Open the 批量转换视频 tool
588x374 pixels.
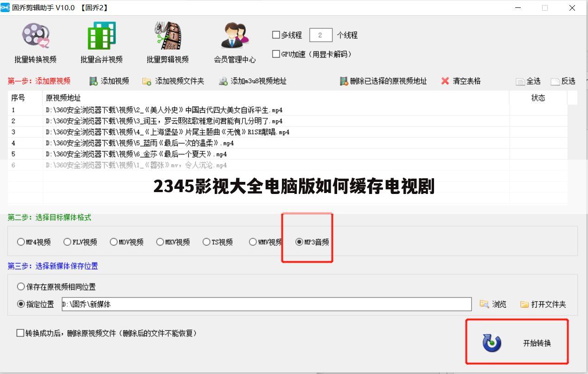click(x=35, y=42)
